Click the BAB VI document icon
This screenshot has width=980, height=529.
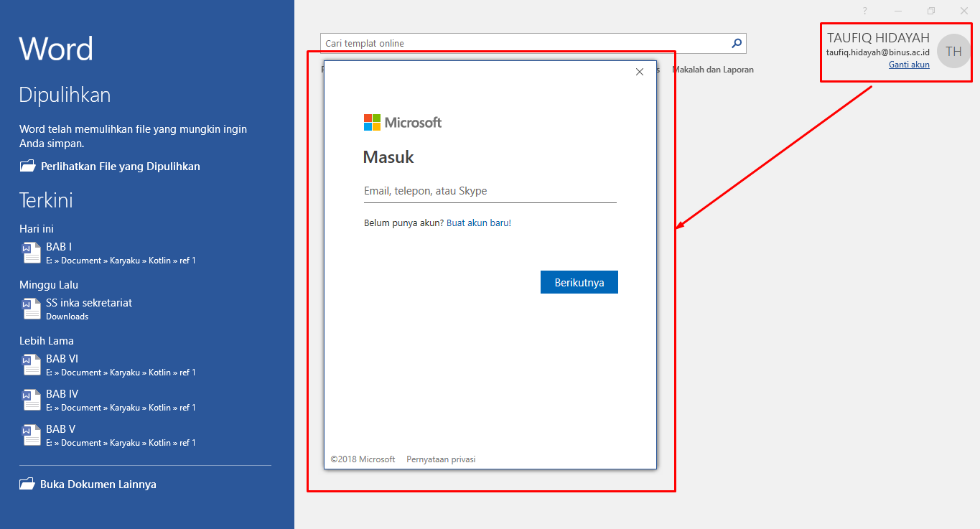tap(32, 365)
